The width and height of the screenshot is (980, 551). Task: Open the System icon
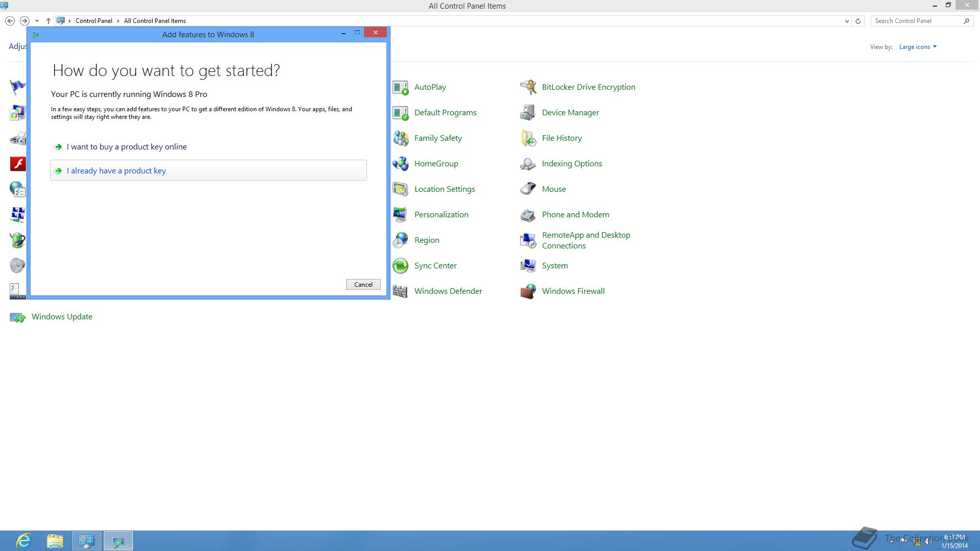pyautogui.click(x=528, y=266)
